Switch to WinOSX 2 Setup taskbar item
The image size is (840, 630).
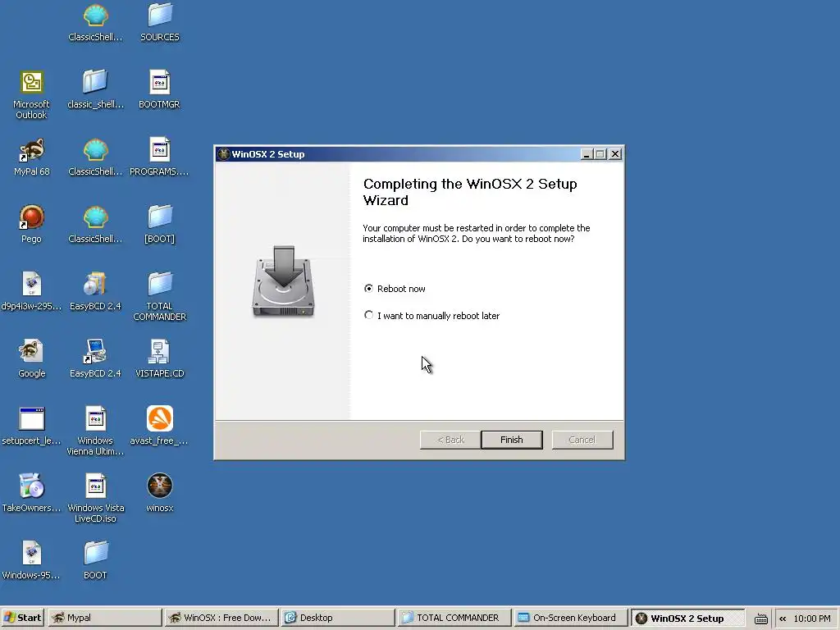pyautogui.click(x=687, y=619)
